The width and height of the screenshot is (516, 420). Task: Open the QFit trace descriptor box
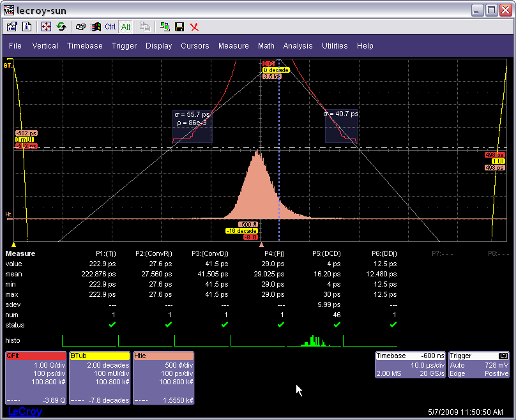point(36,379)
